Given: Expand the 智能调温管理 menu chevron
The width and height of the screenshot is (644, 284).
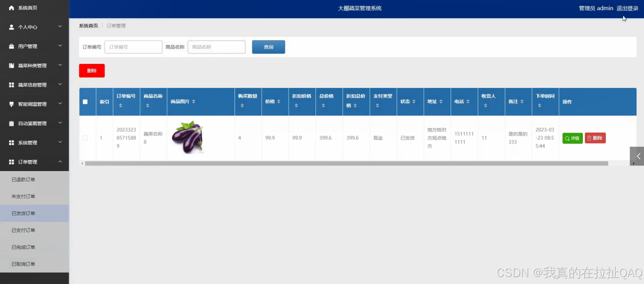Looking at the screenshot, I should (x=60, y=104).
